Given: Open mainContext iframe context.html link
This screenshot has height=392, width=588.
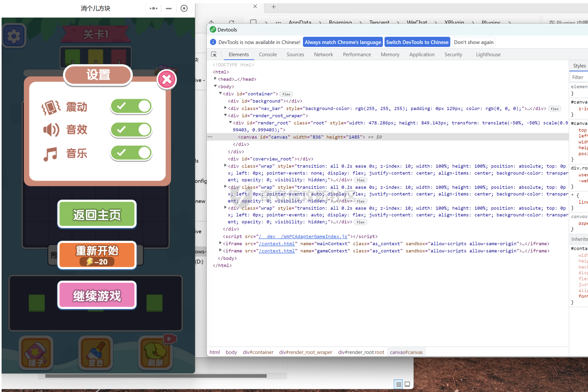Looking at the screenshot, I should pos(276,244).
